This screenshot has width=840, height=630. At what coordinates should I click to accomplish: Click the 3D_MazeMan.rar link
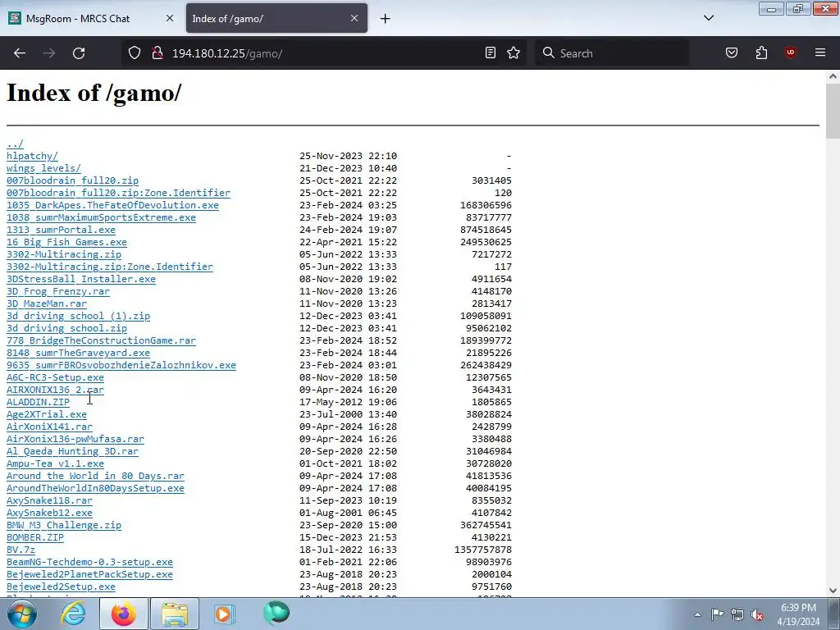pyautogui.click(x=47, y=304)
